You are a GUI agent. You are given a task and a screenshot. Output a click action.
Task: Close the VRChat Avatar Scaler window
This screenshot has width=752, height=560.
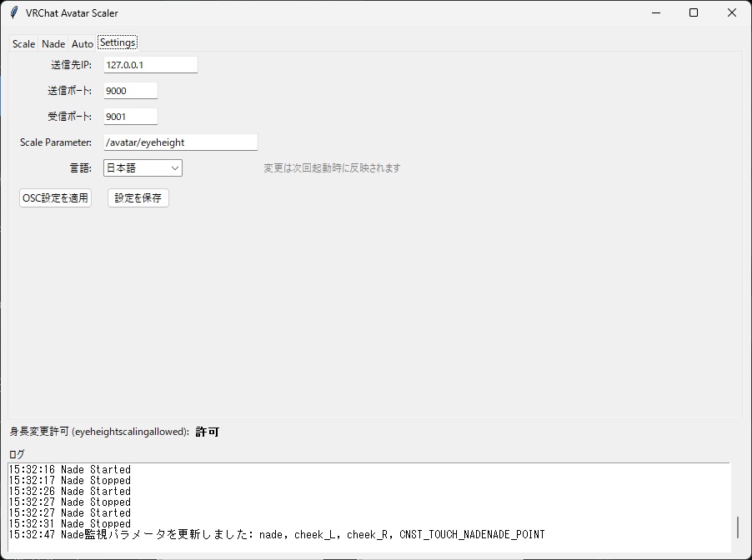pos(732,12)
